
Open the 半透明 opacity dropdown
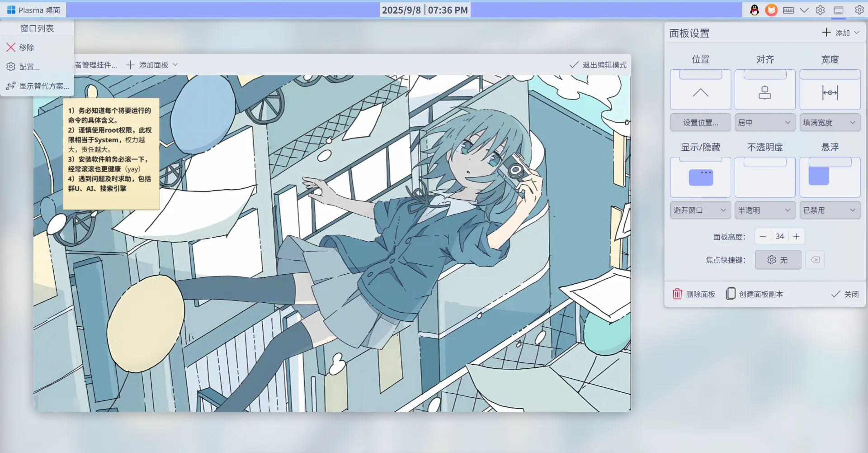click(764, 210)
